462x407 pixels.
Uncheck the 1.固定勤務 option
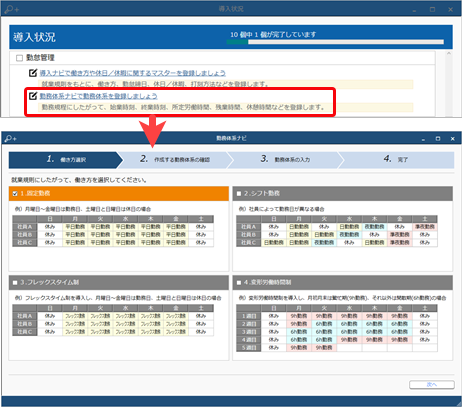[15, 193]
